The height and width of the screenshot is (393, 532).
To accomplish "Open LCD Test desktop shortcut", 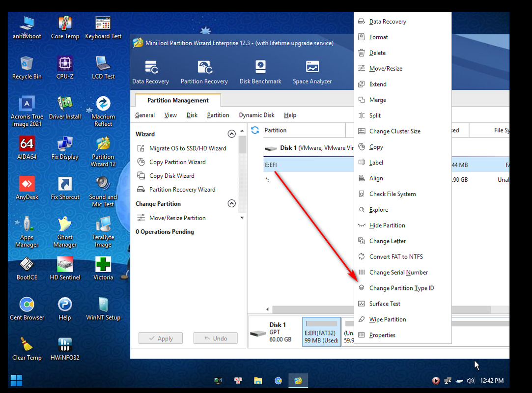I will tap(103, 68).
